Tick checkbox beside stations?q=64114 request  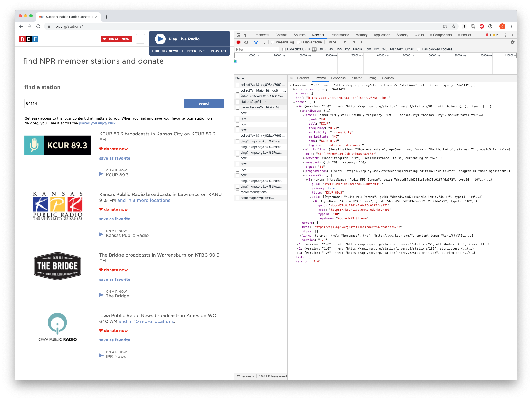click(x=238, y=102)
